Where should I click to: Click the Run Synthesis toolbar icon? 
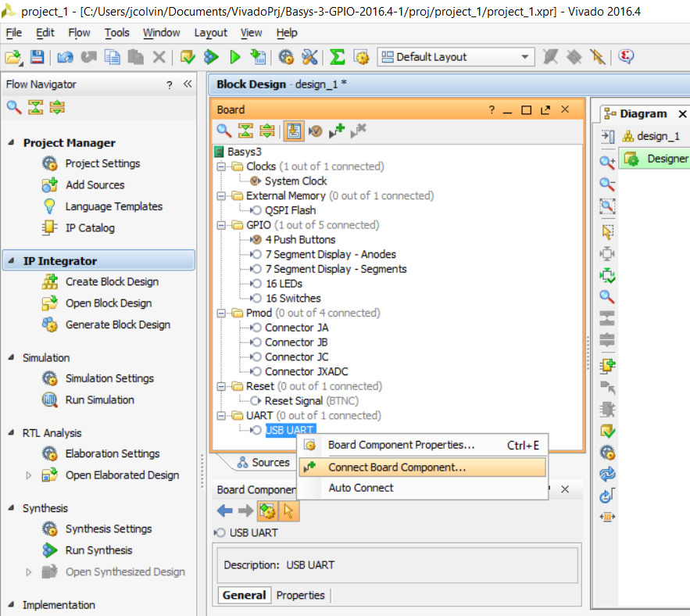(211, 57)
